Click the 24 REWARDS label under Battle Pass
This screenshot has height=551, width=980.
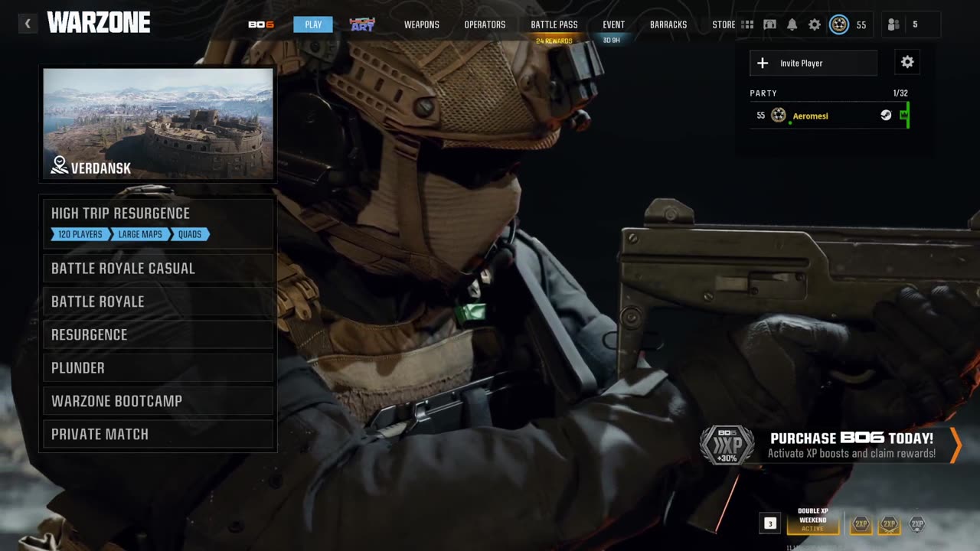554,41
